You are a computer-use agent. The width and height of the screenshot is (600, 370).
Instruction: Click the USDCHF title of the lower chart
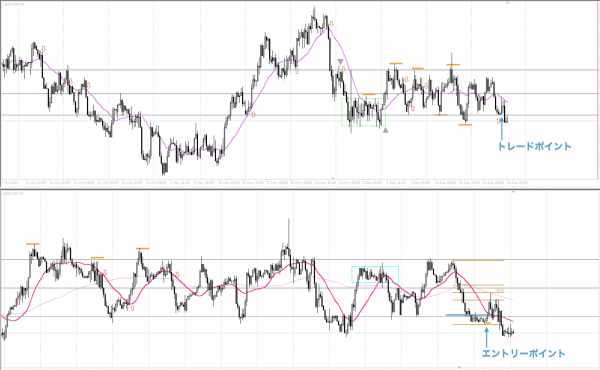(13, 194)
